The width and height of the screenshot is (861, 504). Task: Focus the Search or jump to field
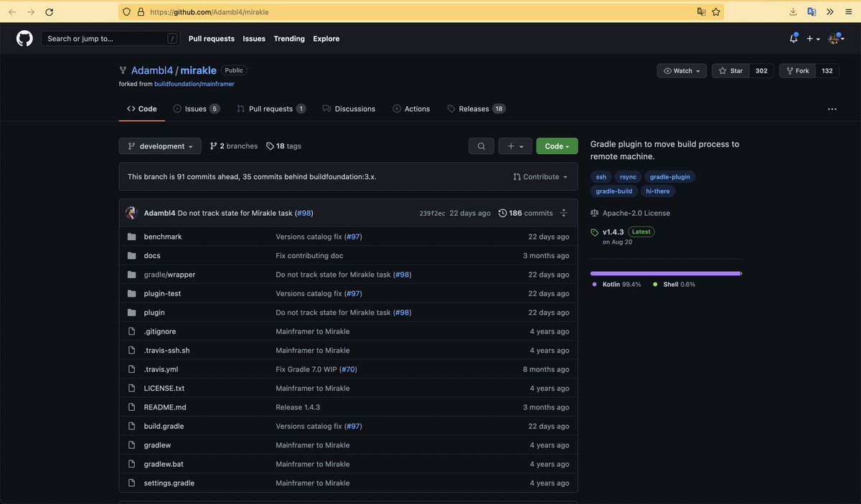pyautogui.click(x=110, y=39)
